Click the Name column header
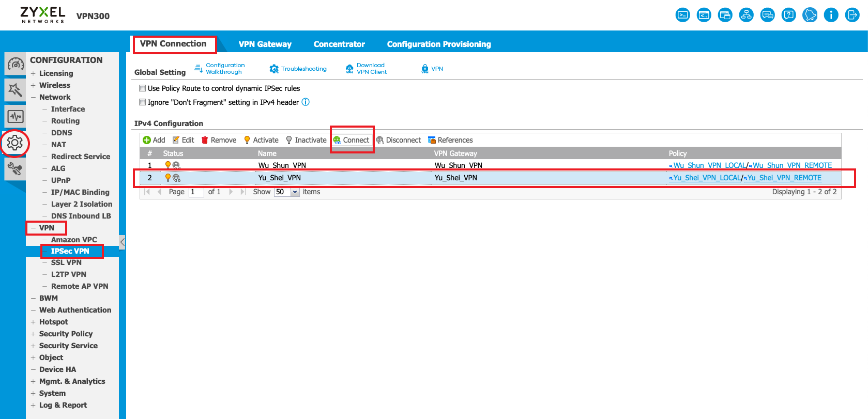Viewport: 868px width, 419px height. pyautogui.click(x=267, y=153)
